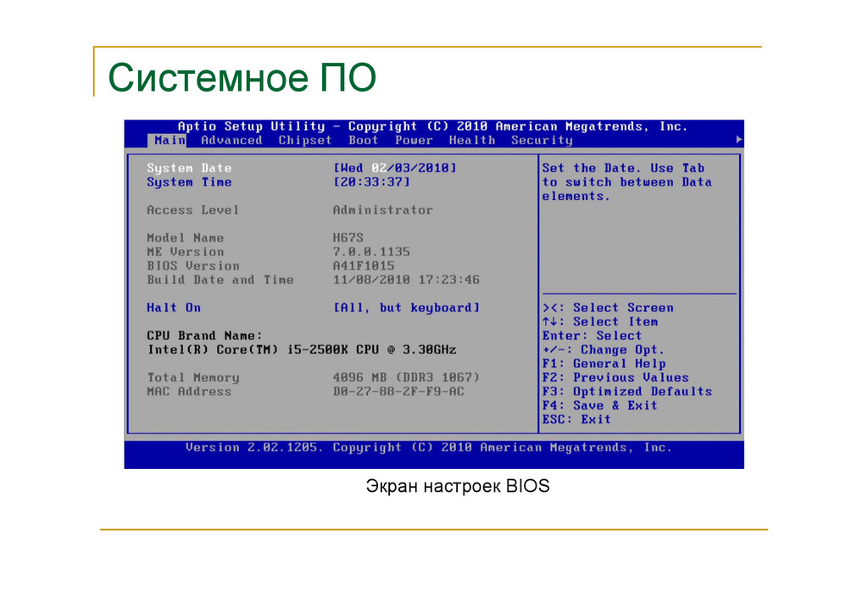
Task: Switch to the Advanced tab
Action: pyautogui.click(x=231, y=141)
